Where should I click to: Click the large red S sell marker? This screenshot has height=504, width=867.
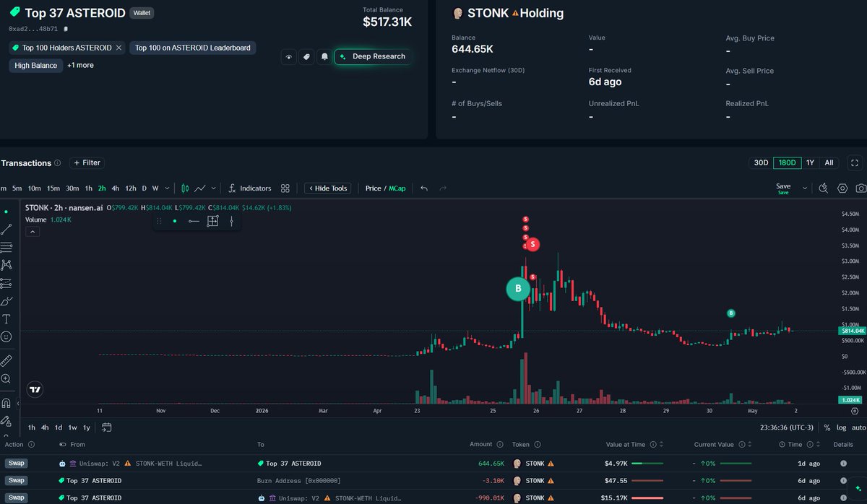pos(532,245)
